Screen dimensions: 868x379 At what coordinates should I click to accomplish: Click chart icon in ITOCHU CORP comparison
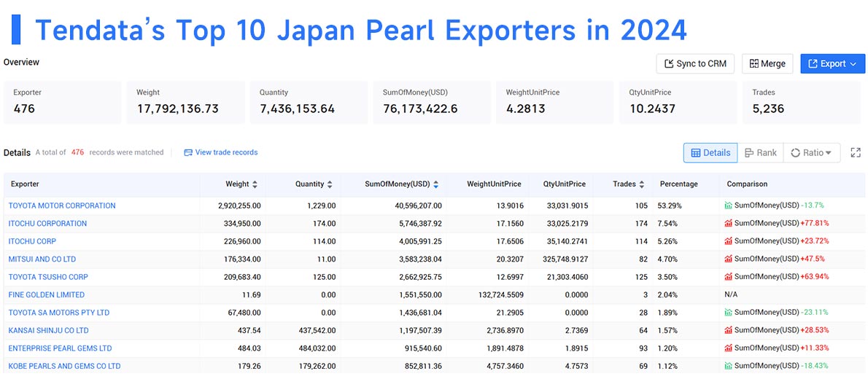coord(729,241)
